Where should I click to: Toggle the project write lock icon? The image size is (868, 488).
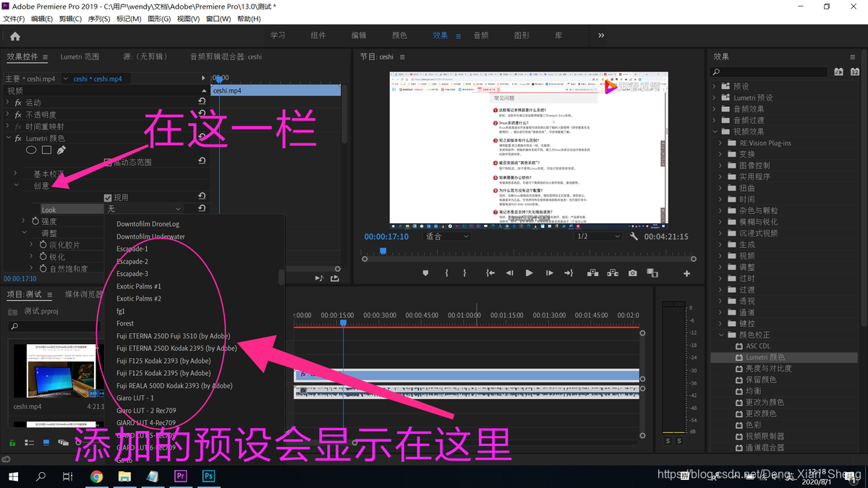coord(12,442)
